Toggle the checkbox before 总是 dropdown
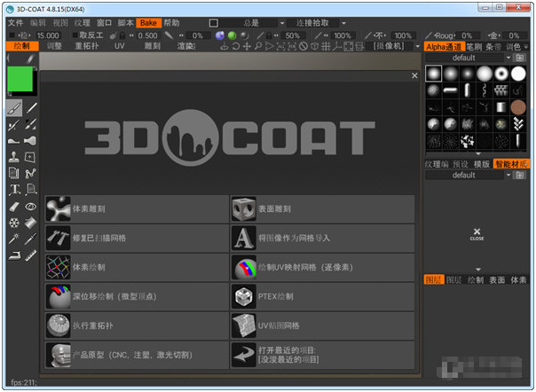This screenshot has width=536, height=392. [213, 21]
